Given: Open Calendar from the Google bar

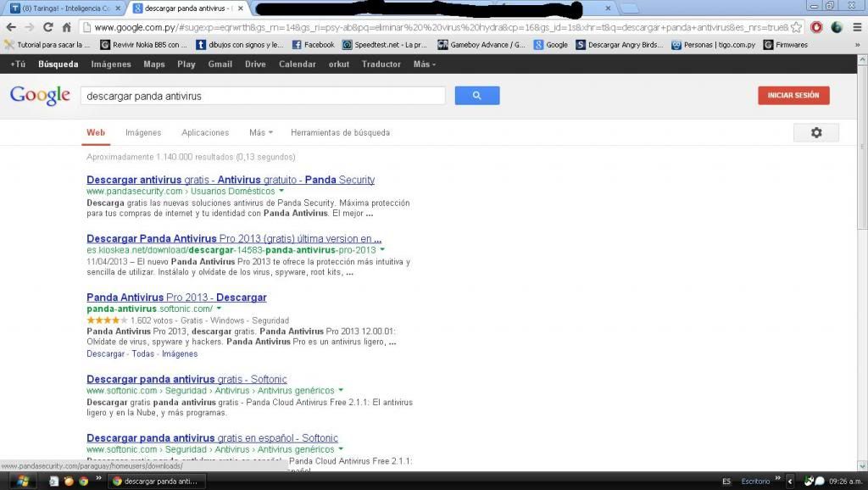Looking at the screenshot, I should (298, 64).
